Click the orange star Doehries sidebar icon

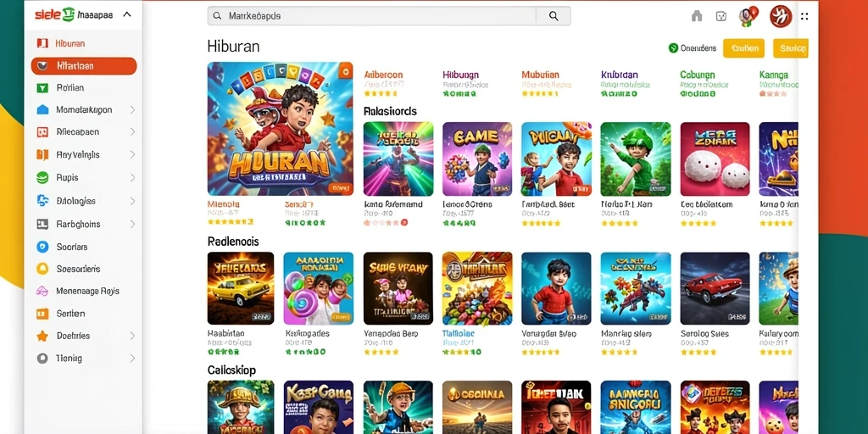42,336
